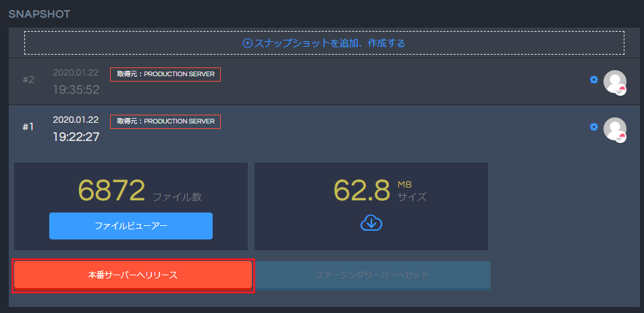Click the SNAPSHOT section heading

click(39, 13)
